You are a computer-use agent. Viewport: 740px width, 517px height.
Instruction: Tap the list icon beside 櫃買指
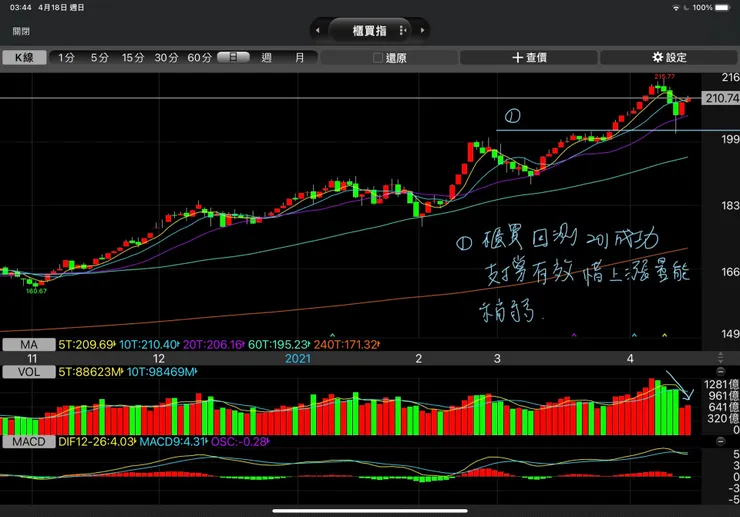[x=403, y=31]
